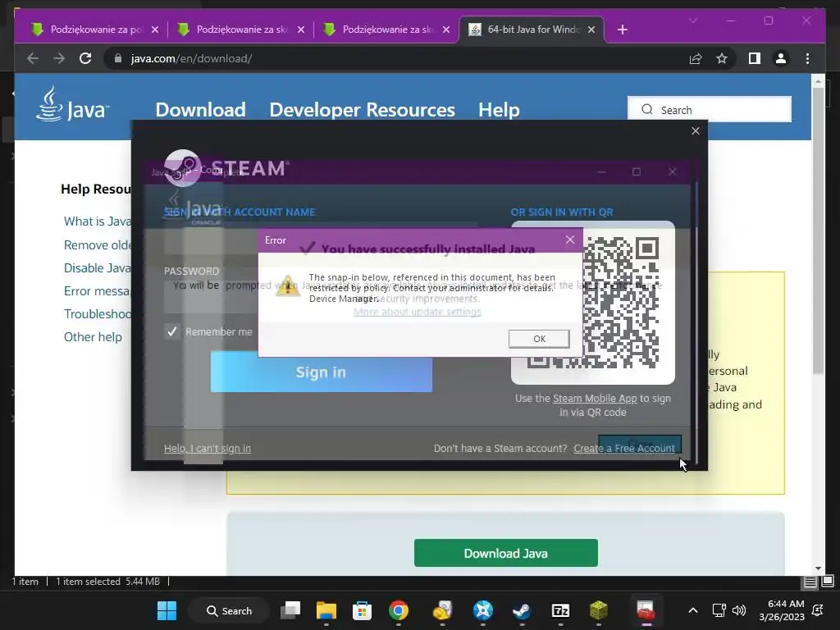Close the Error dialog with X
Screen dimensions: 840x630
coord(570,240)
